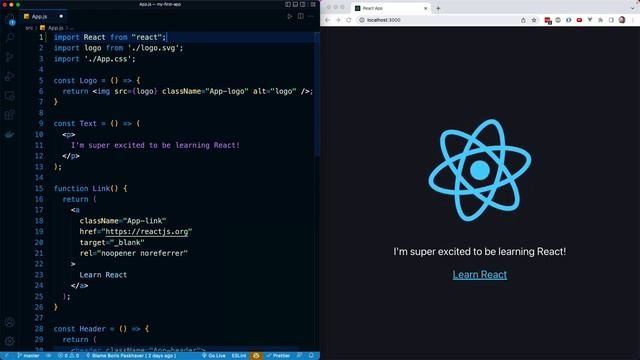Click the App.js breadcrumb segment

(52, 28)
